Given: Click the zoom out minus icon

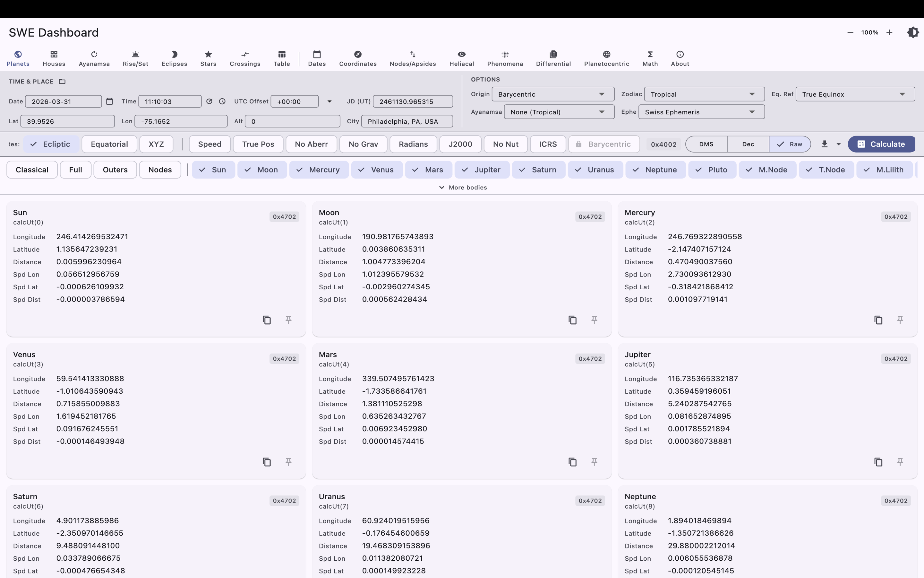Looking at the screenshot, I should [x=850, y=32].
